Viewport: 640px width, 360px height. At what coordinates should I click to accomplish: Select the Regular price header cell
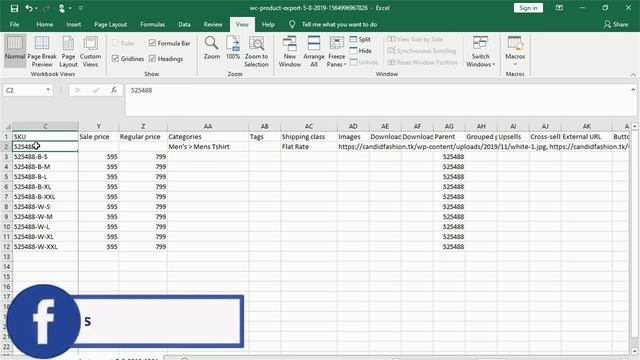click(143, 137)
